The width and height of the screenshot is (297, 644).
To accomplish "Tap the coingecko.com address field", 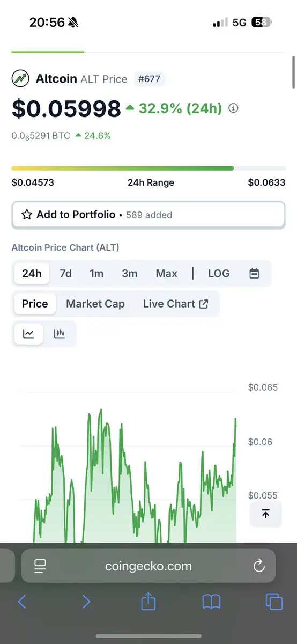I will point(148,566).
